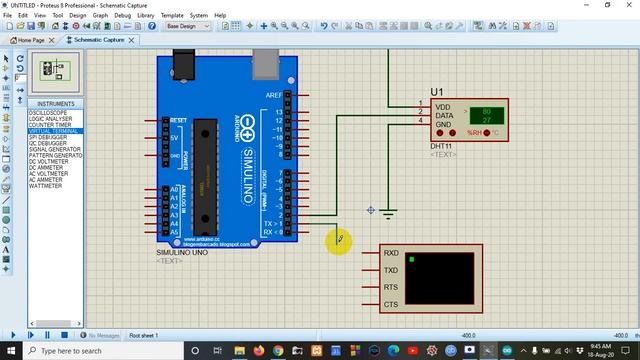Click the Rotate Anti-Clockwise icon

point(20,69)
